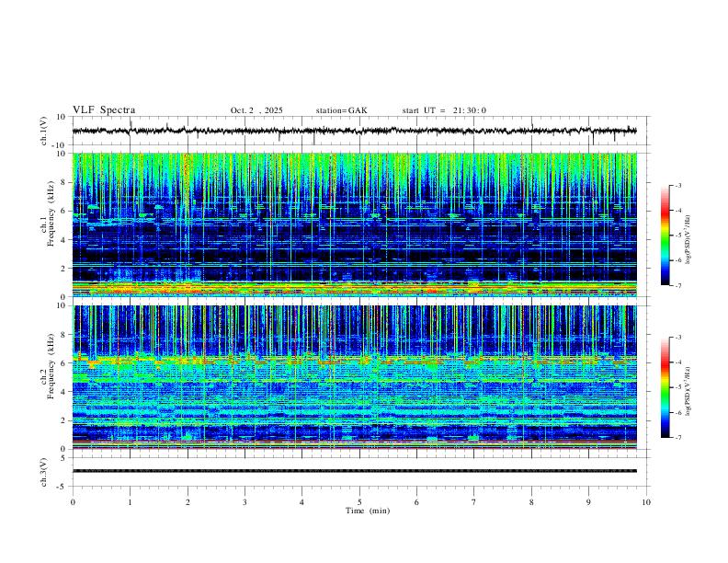Click tick label "4" on the Time axis
This screenshot has width=728, height=563.
pos(301,502)
